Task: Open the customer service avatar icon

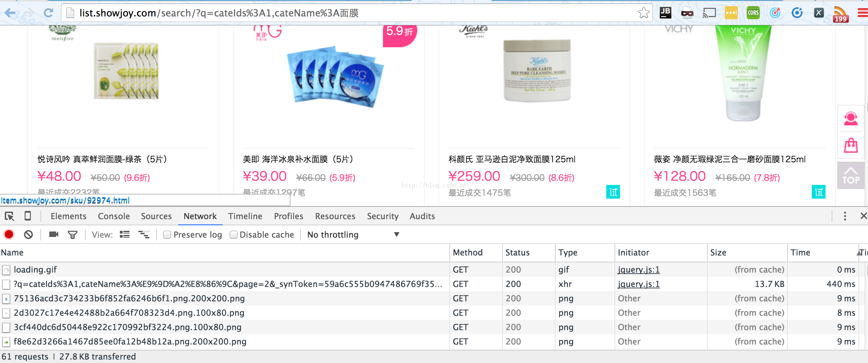Action: pos(851,119)
